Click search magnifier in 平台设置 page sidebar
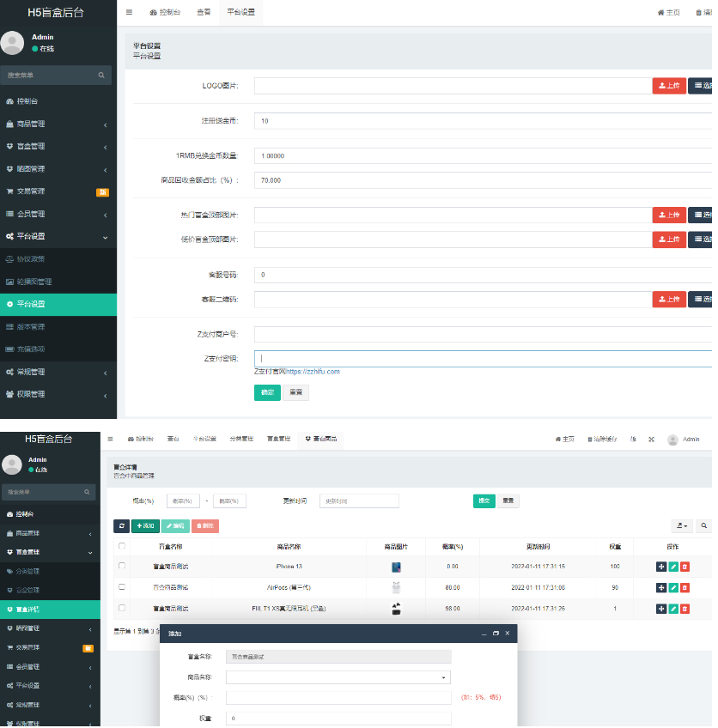 101,76
